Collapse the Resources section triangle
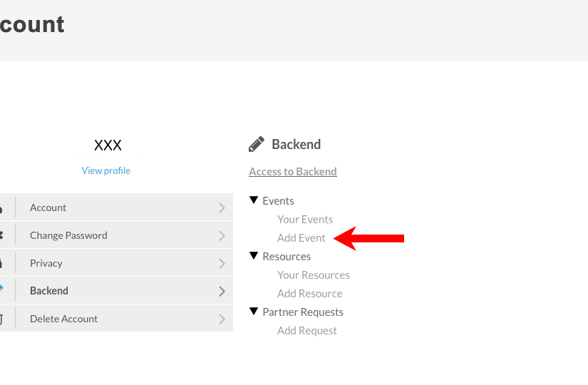Viewport: 588px width, 385px height. pos(254,256)
